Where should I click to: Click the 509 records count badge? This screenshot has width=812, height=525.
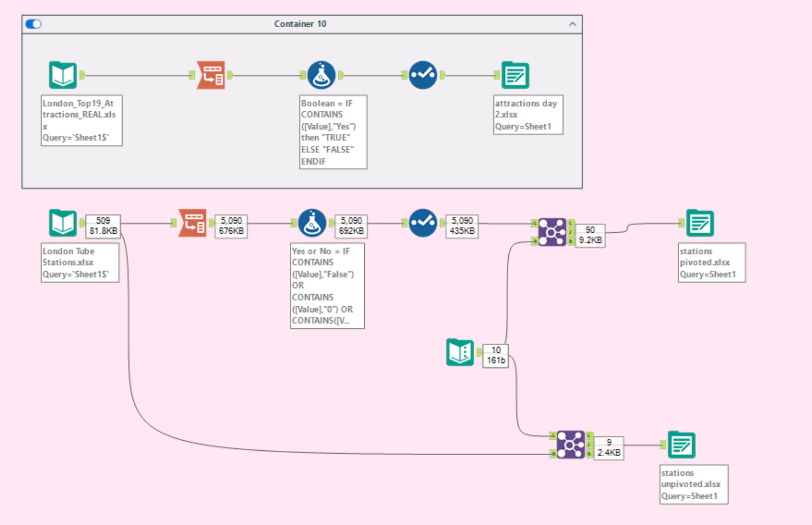pyautogui.click(x=103, y=226)
